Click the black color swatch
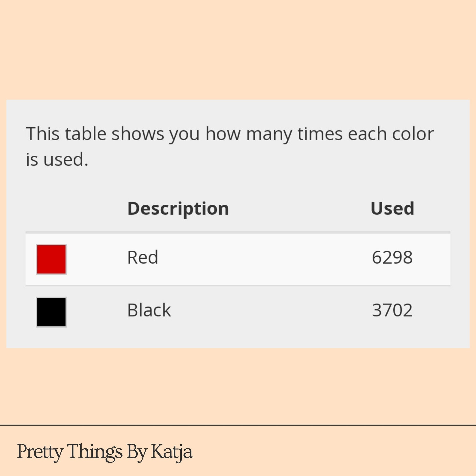This screenshot has width=476, height=476. (x=51, y=312)
